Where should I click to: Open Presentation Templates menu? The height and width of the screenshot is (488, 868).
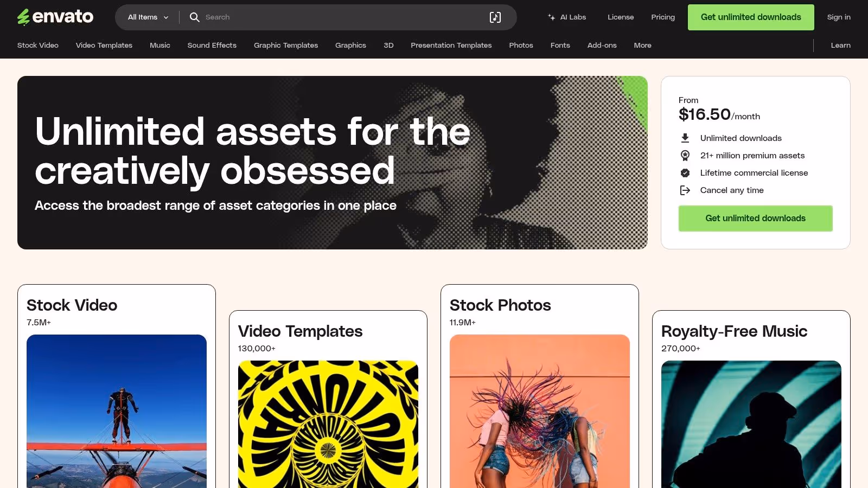(451, 46)
